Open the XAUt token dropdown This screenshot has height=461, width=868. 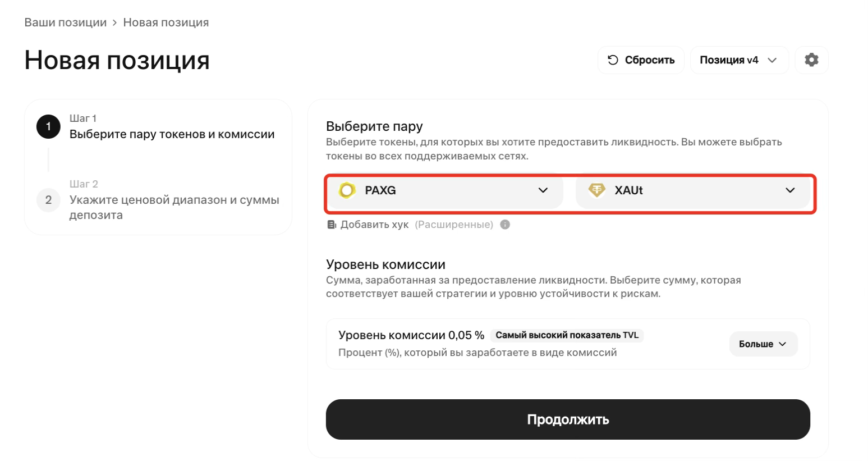click(x=790, y=190)
